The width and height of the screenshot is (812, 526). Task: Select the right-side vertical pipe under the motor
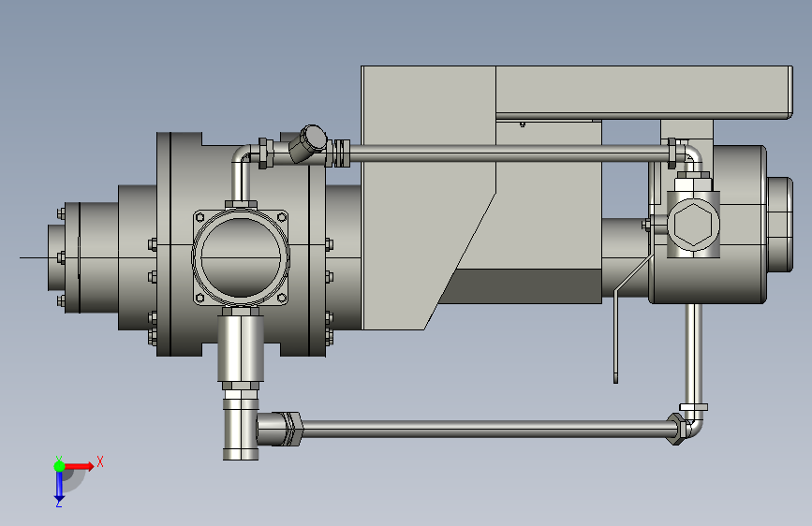point(693,354)
